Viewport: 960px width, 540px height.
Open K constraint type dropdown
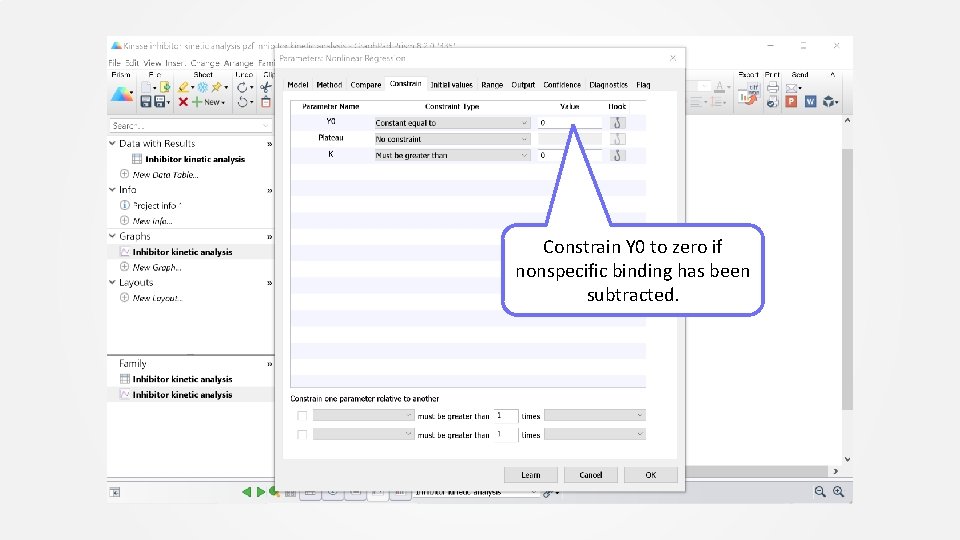[452, 156]
